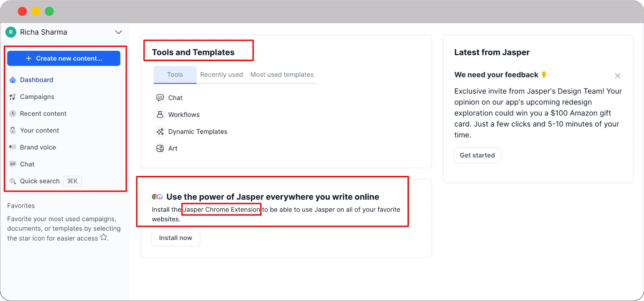Click the Favorites section label

pyautogui.click(x=21, y=206)
